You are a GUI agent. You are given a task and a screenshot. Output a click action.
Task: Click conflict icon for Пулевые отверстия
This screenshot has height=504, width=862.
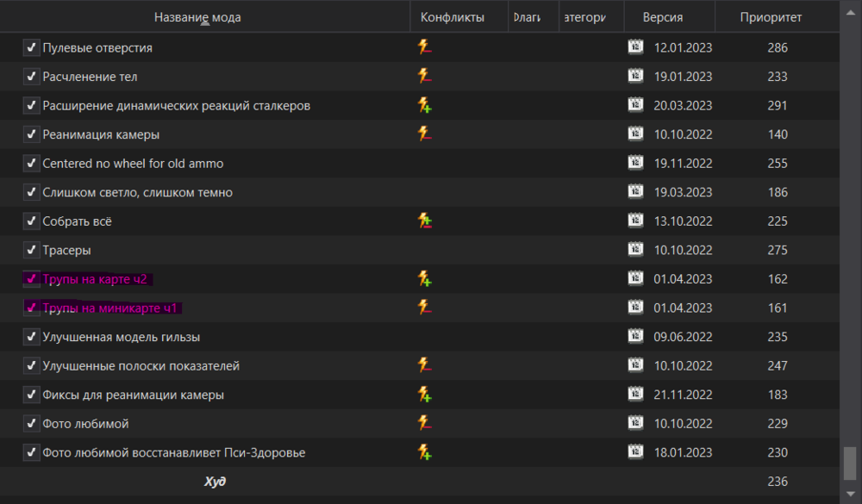tap(424, 47)
